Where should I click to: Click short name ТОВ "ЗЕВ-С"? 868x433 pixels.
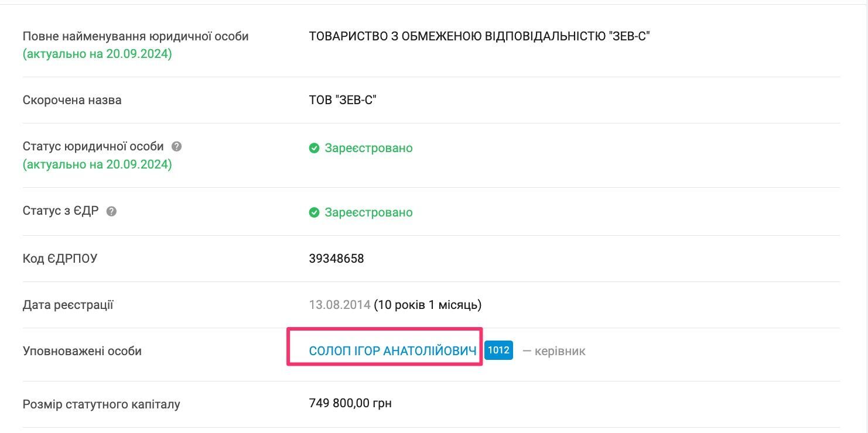(342, 100)
